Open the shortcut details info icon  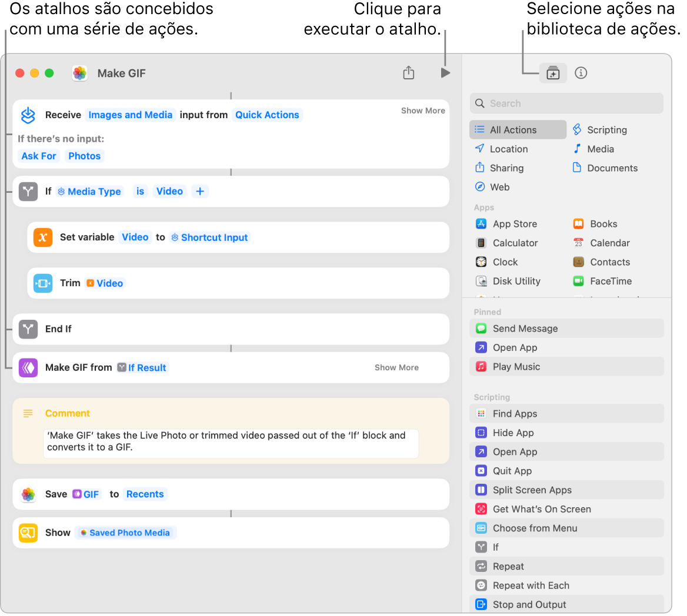coord(581,73)
